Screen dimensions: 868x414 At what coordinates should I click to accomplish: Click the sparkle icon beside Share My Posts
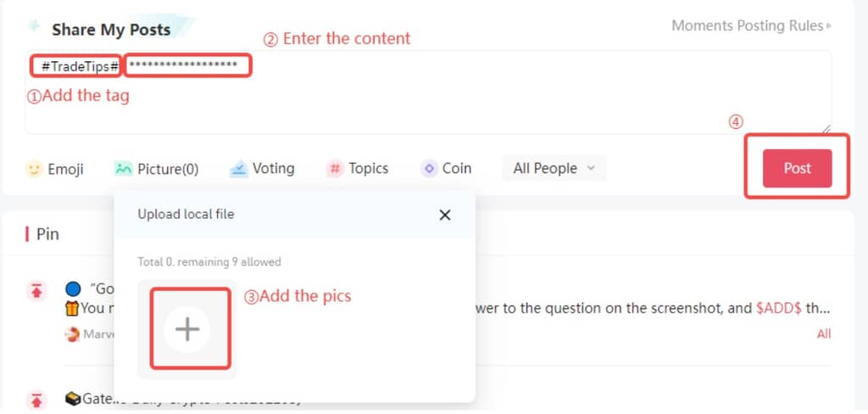pos(35,26)
